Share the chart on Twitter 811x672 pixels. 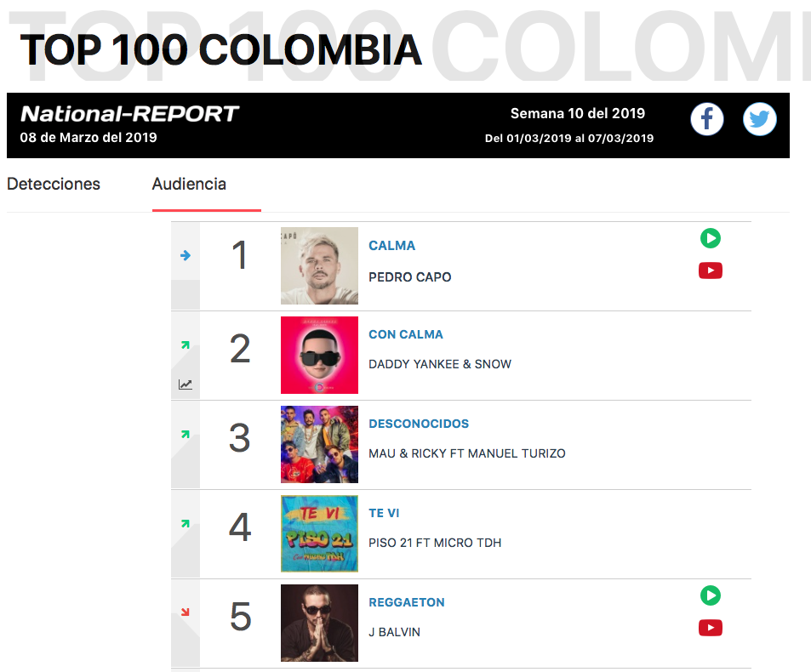coord(759,119)
